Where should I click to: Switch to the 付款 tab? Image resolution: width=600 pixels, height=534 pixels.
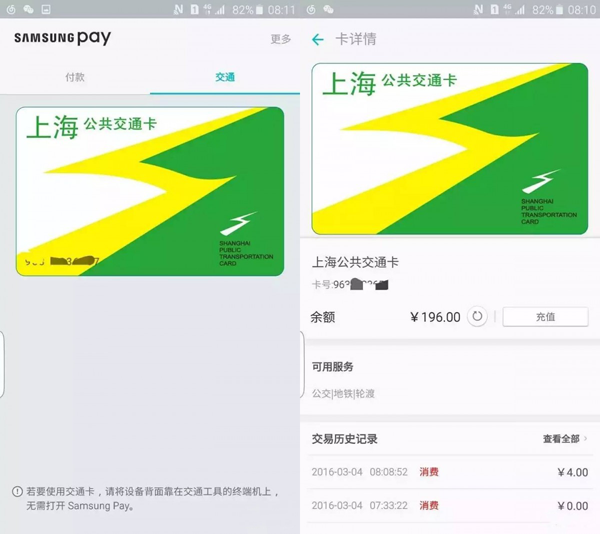click(x=75, y=77)
